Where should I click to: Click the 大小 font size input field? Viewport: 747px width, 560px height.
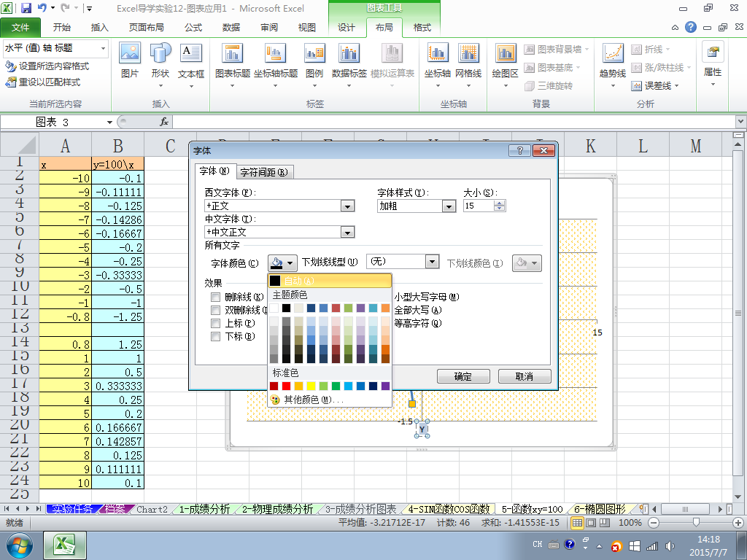click(x=478, y=206)
